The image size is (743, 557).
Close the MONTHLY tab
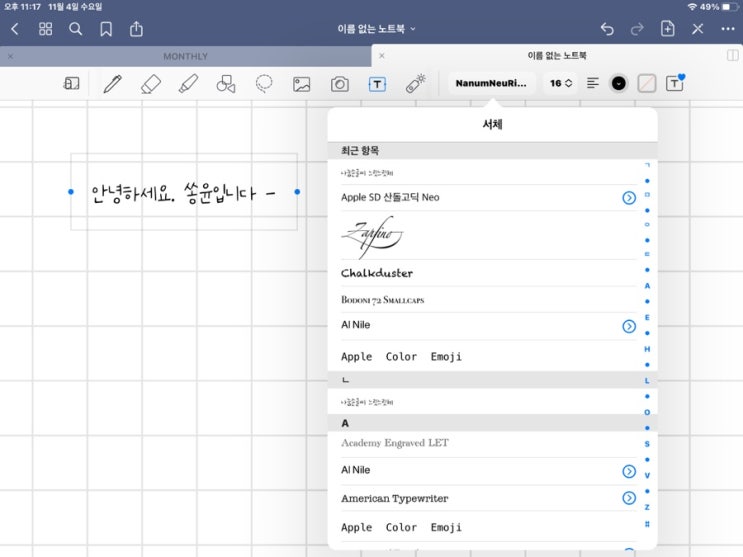click(10, 56)
